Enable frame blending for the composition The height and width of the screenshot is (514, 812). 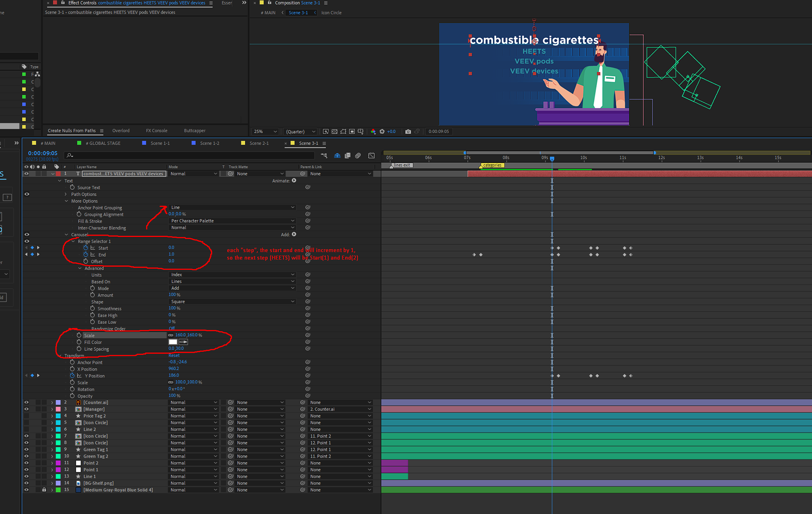pyautogui.click(x=348, y=156)
